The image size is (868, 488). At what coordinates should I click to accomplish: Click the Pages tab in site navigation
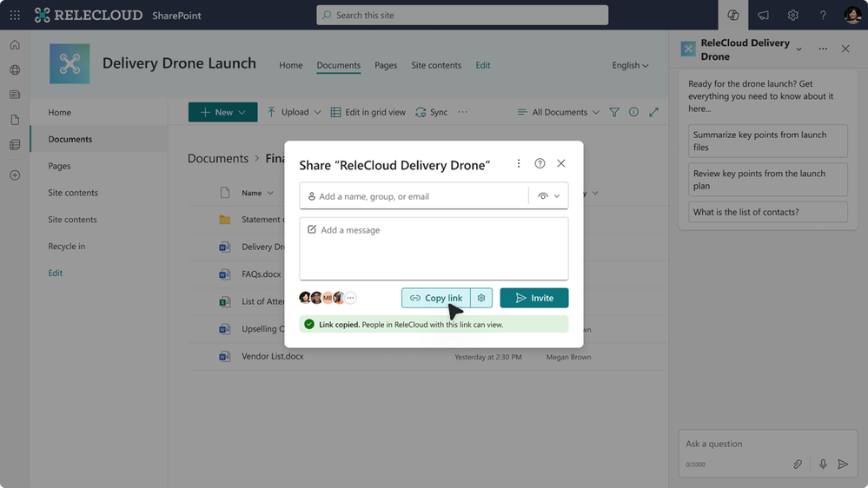tap(385, 65)
